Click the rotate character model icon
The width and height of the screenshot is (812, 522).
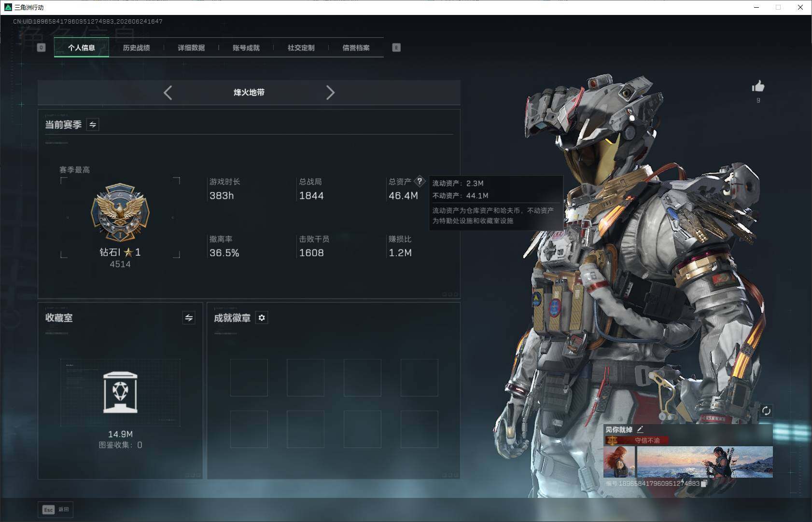[766, 411]
